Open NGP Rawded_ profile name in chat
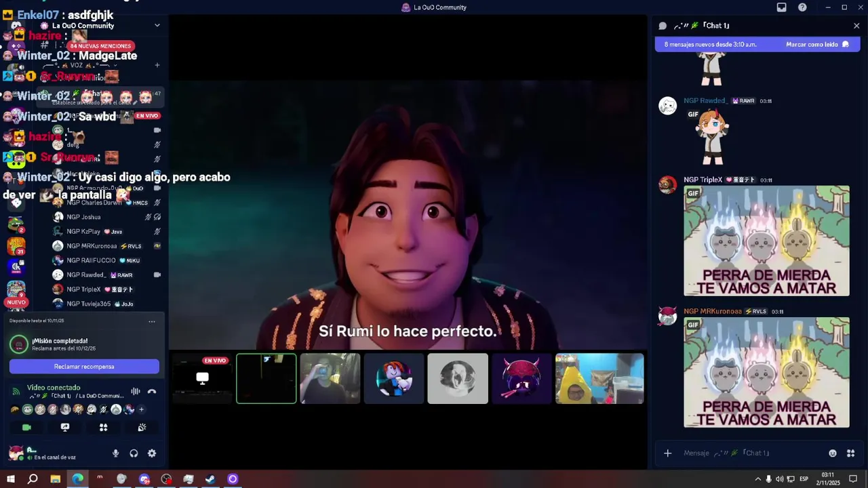The height and width of the screenshot is (488, 868). pyautogui.click(x=705, y=101)
